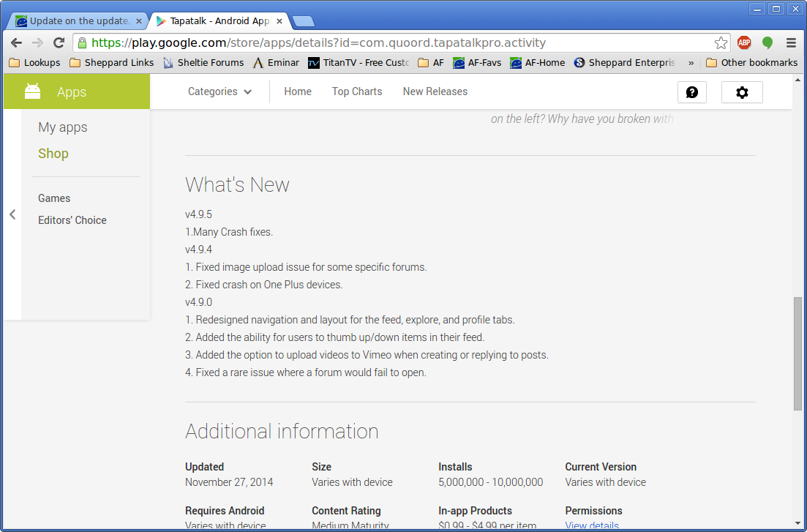Click the v4.9.5 version text

199,214
